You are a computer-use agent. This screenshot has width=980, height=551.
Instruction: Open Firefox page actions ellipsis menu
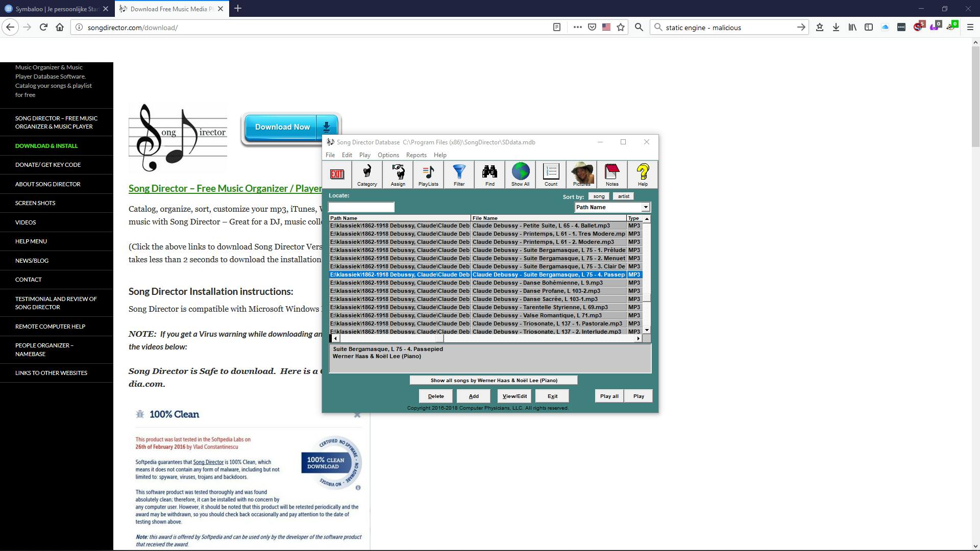coord(577,28)
